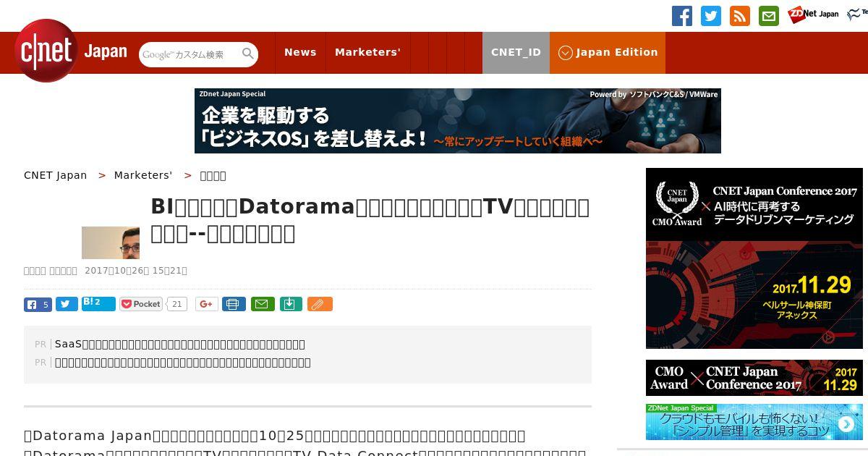
Task: Share article on Facebook (count 5)
Action: 38,305
